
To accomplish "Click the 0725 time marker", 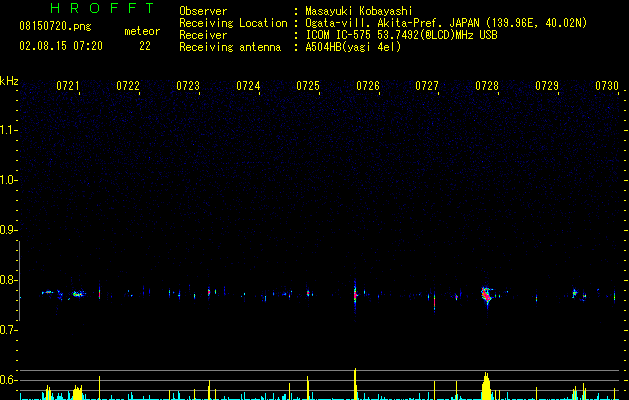I will [308, 86].
